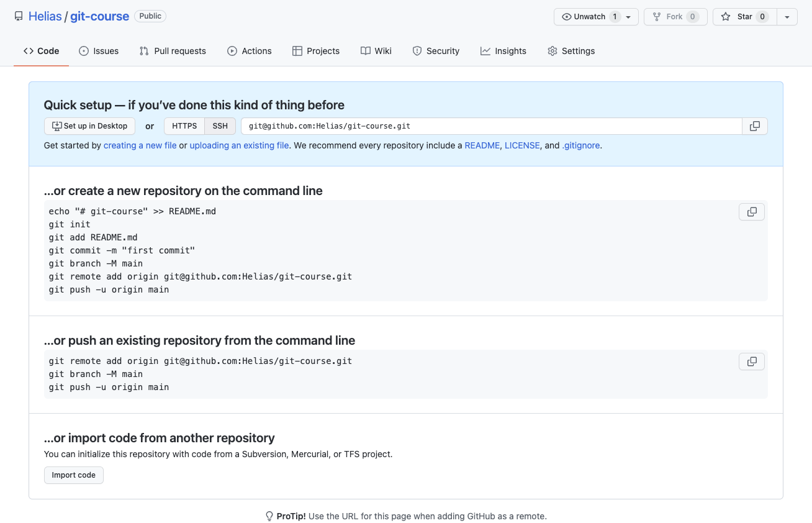Click the 'git init' command line

[70, 224]
